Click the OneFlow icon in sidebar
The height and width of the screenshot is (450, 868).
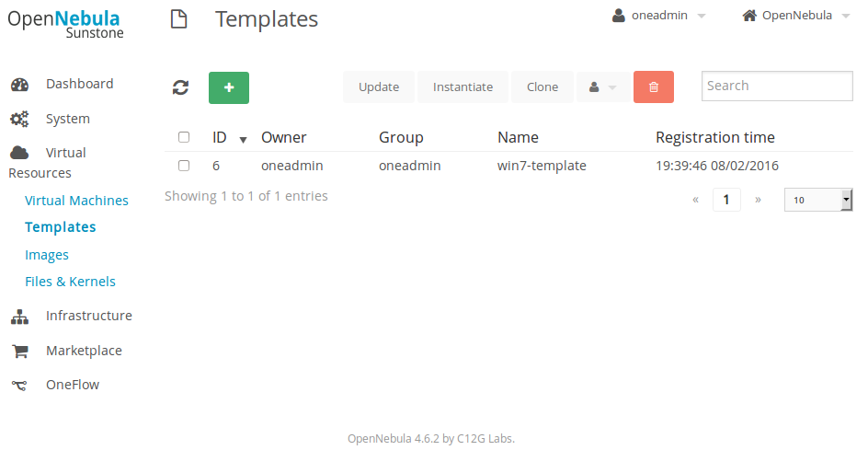[19, 386]
